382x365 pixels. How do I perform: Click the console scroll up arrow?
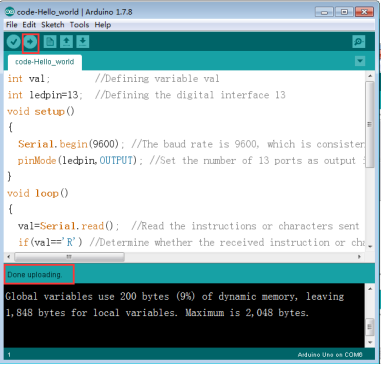tap(370, 289)
